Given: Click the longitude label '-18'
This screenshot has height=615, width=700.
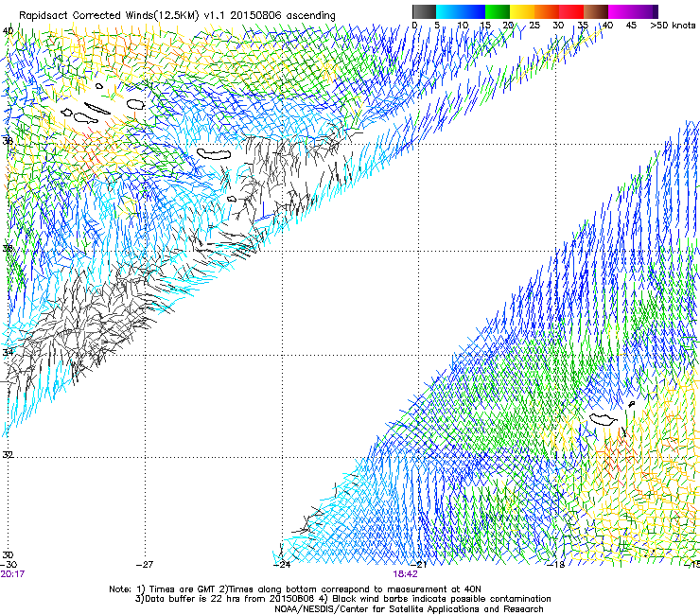Looking at the screenshot, I should tap(556, 565).
